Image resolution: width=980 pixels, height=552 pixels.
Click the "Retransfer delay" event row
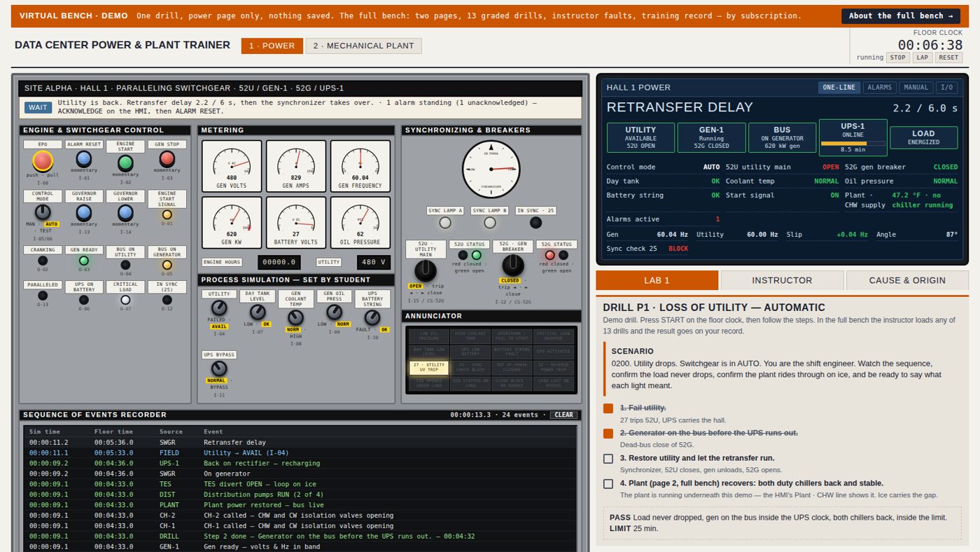coord(300,443)
